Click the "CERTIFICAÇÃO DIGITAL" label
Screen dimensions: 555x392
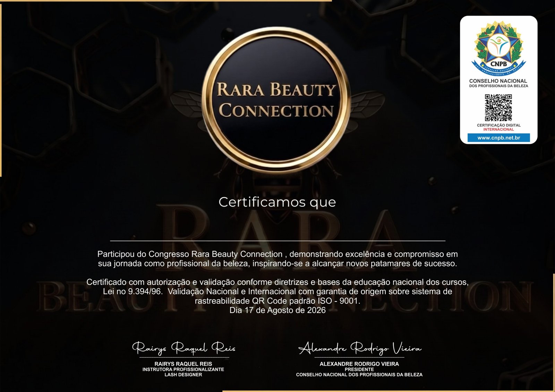click(498, 125)
